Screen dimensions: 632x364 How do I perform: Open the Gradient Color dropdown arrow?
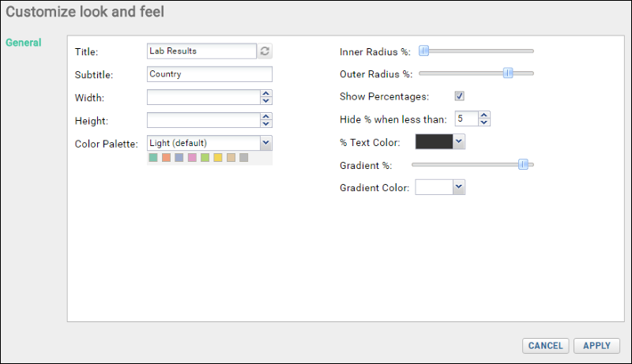point(459,187)
